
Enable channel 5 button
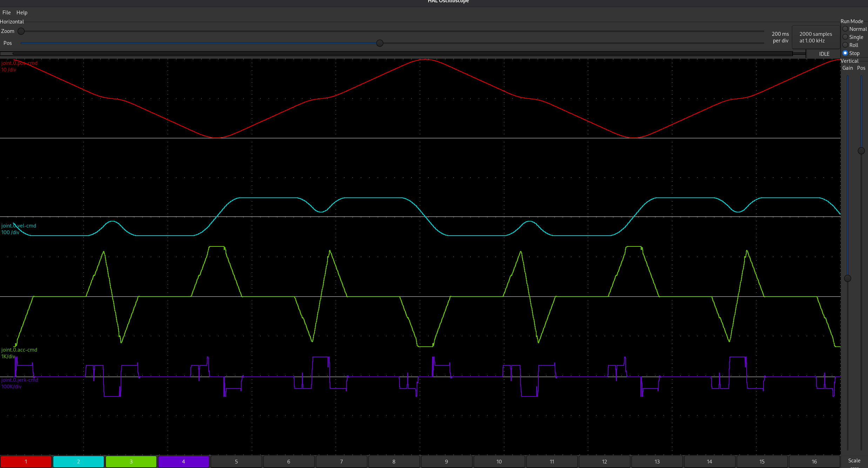point(236,461)
